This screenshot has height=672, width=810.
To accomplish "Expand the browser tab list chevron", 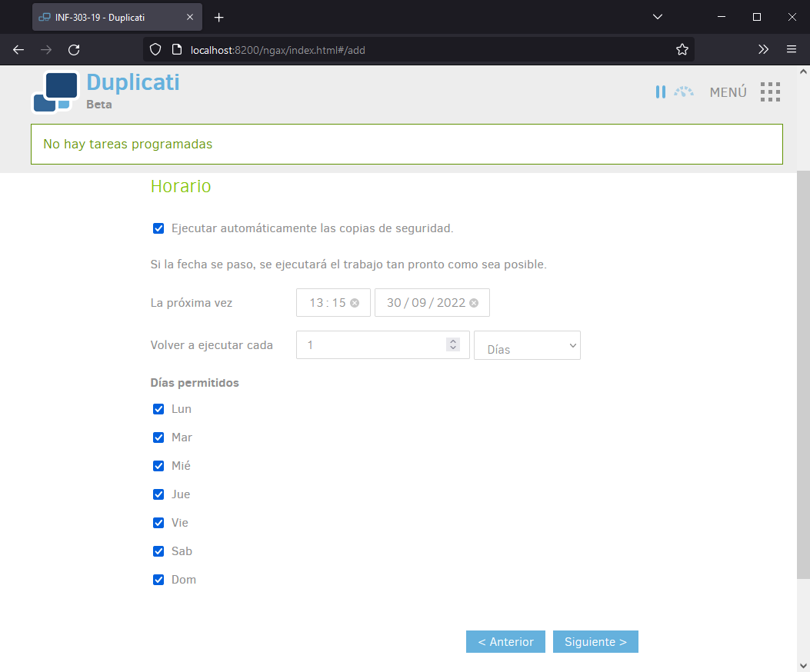I will pos(657,17).
